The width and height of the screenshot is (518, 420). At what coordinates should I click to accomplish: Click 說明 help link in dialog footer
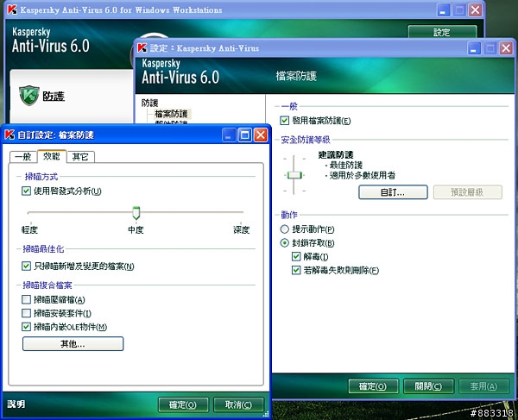pyautogui.click(x=16, y=404)
